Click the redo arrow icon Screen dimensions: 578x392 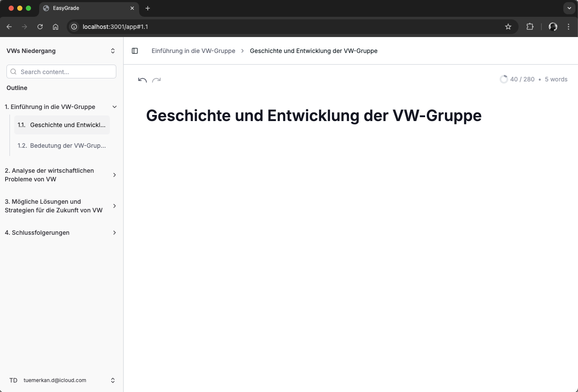tap(156, 80)
